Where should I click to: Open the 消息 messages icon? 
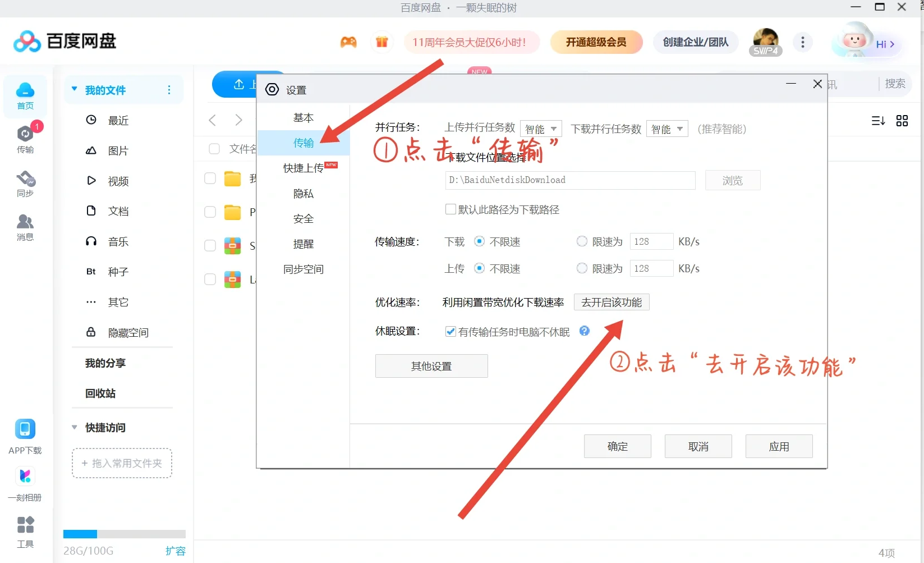[25, 226]
